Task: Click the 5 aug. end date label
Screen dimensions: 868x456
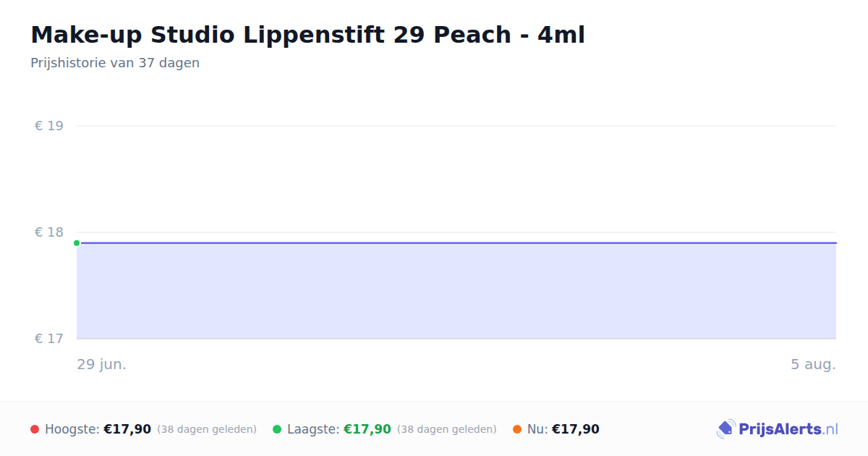Action: pos(813,365)
